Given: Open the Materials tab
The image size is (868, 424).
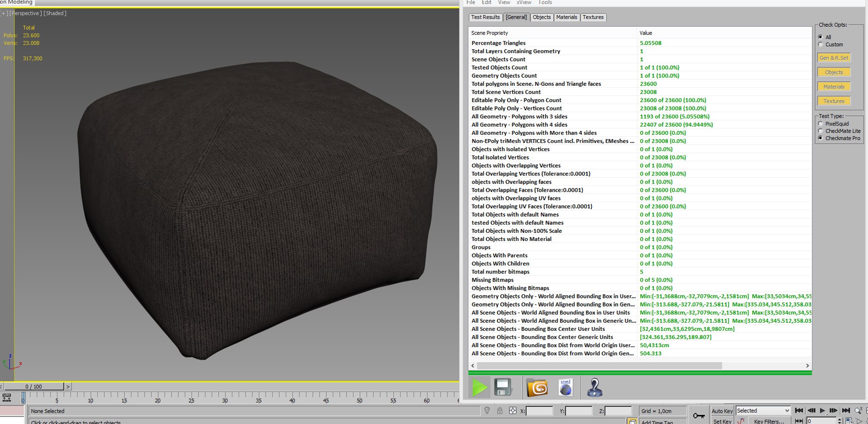Looking at the screenshot, I should (x=566, y=17).
